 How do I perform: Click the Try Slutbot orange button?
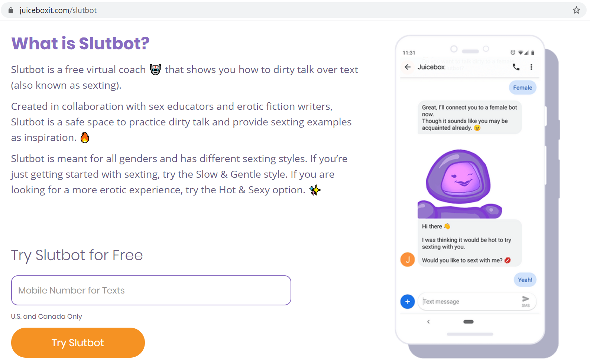[78, 342]
